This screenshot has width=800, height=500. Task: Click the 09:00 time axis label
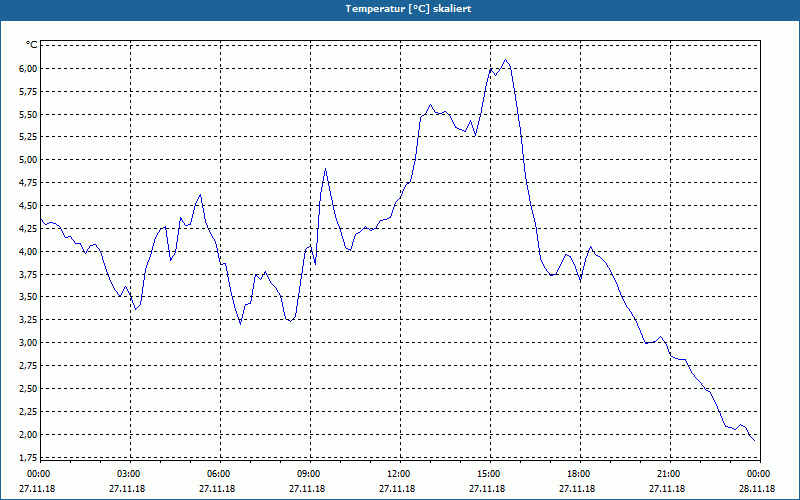(309, 474)
